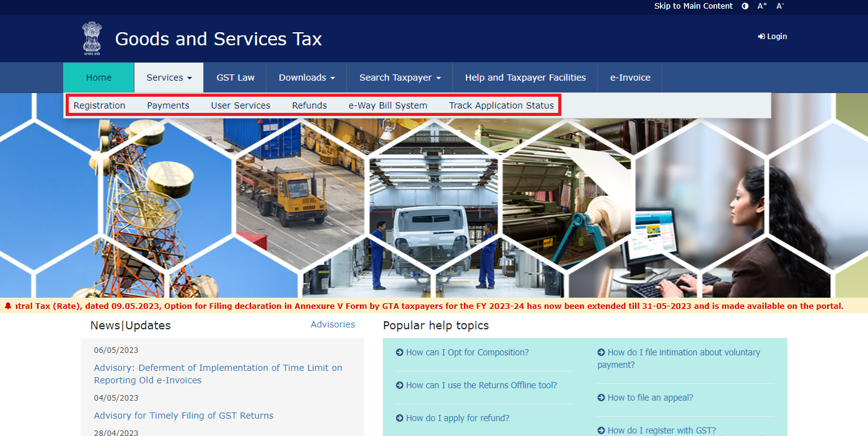
Task: Open Track Application Status submenu item
Action: [x=501, y=105]
